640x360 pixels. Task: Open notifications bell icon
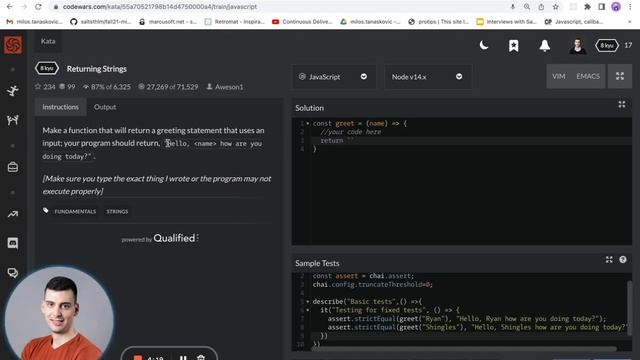(544, 46)
